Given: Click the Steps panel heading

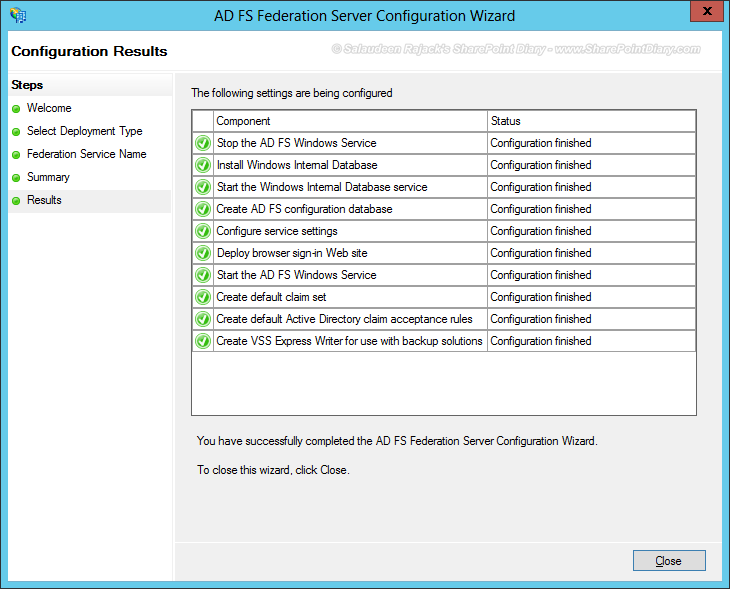Looking at the screenshot, I should (x=27, y=85).
